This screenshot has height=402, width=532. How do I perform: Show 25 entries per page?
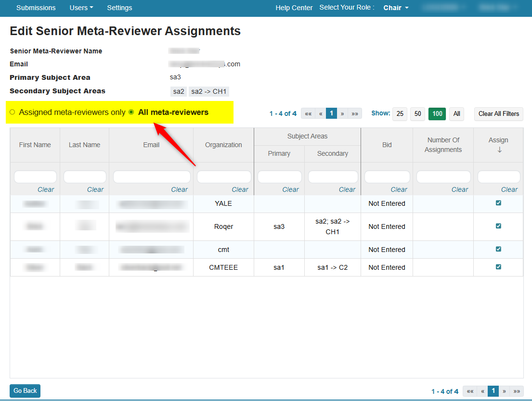(400, 114)
